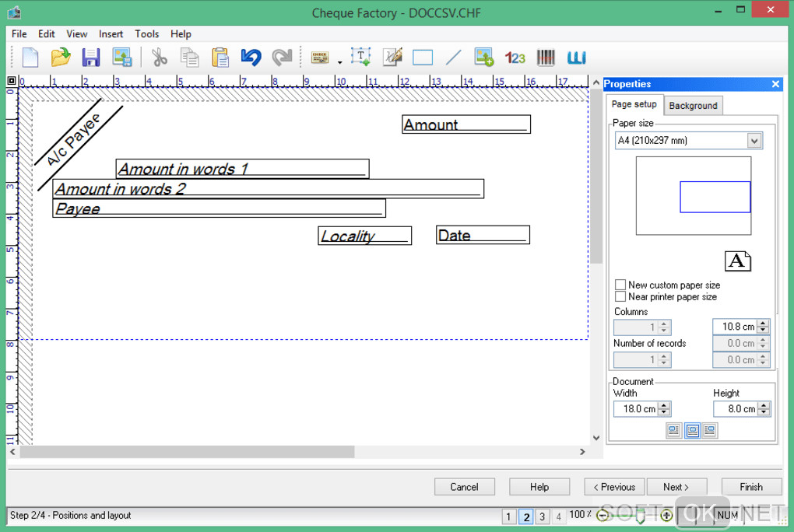Screen dimensions: 794x532
Task: Open the dropdown arrow beside the cheque field icon
Action: (x=339, y=62)
